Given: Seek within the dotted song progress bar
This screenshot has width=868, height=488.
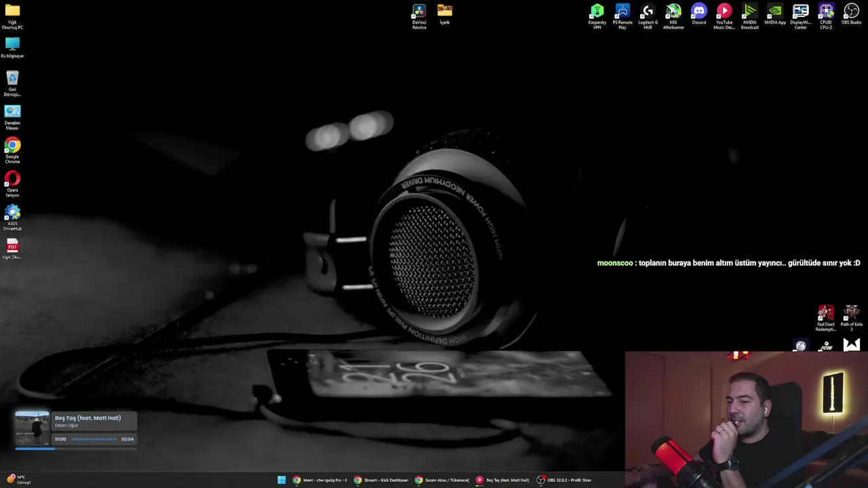Looking at the screenshot, I should click(x=94, y=439).
